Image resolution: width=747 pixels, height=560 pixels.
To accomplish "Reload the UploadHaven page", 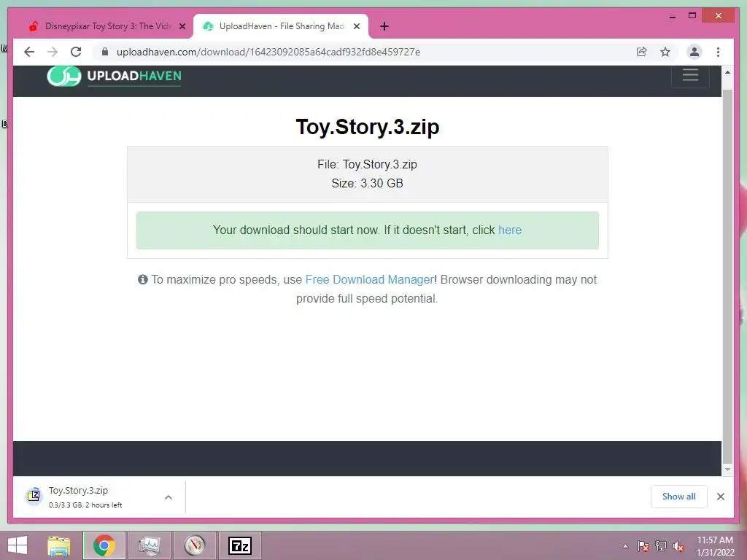I will click(x=76, y=52).
